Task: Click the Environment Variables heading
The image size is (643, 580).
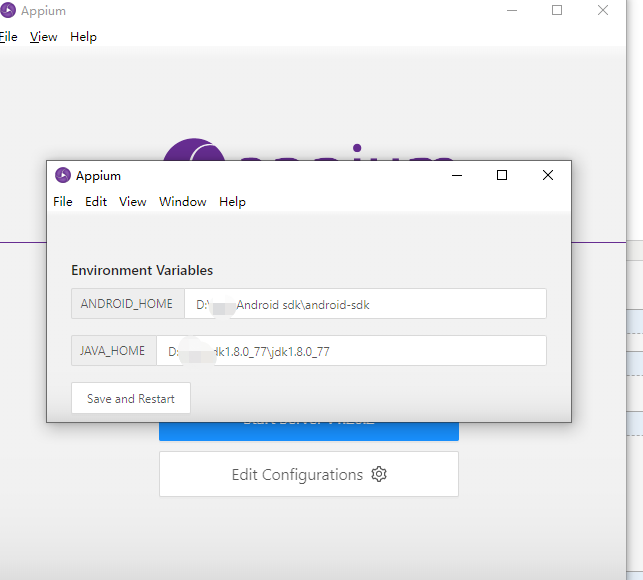Action: (142, 270)
